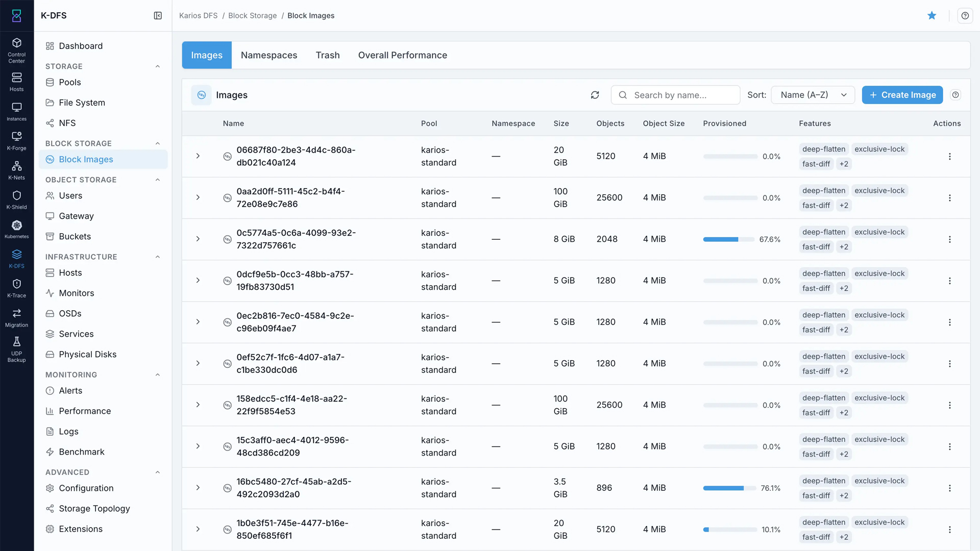Open Dashboard in the sidebar
Viewport: 980px width, 551px height.
pos(103,46)
